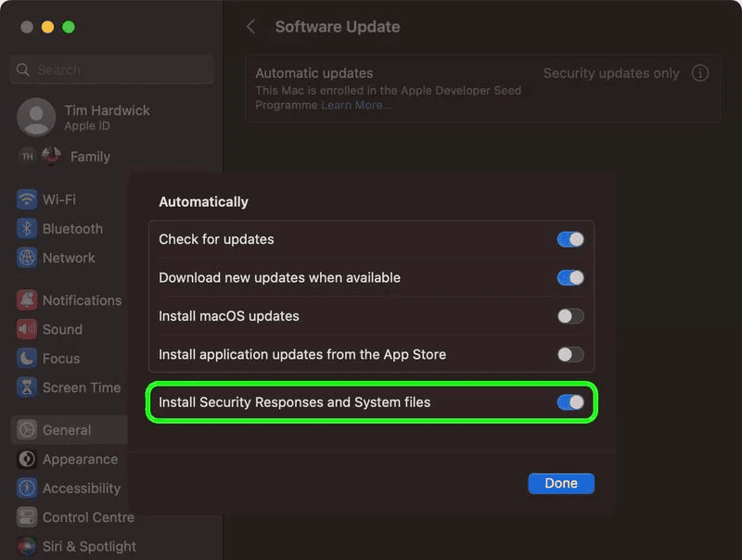Image resolution: width=742 pixels, height=560 pixels.
Task: Open the Accessibility icon in sidebar
Action: [27, 489]
